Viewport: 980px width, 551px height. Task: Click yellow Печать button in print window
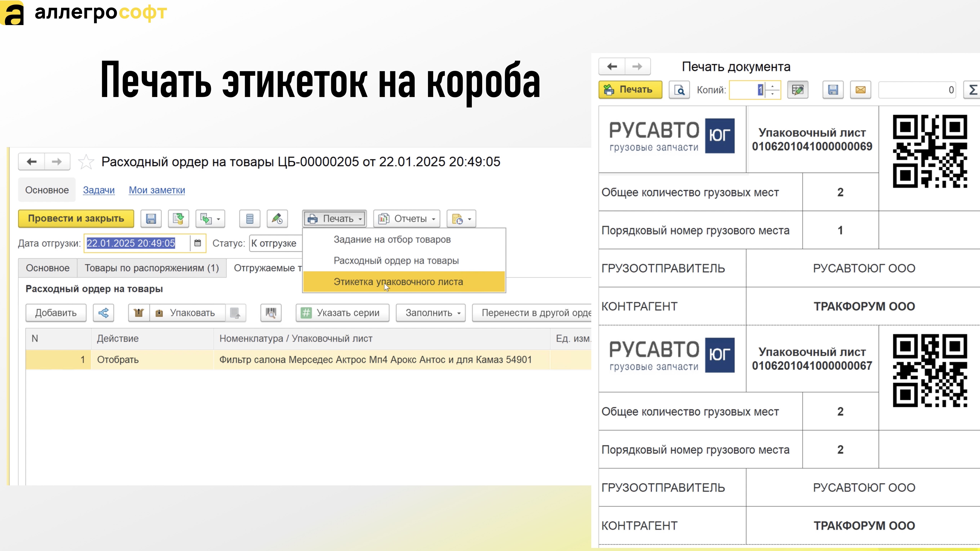coord(630,90)
